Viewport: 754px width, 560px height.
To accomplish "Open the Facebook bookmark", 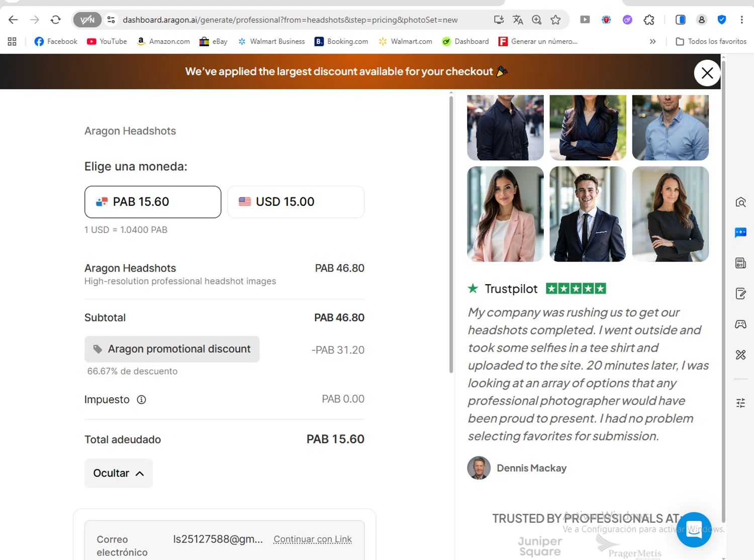I will tap(56, 41).
